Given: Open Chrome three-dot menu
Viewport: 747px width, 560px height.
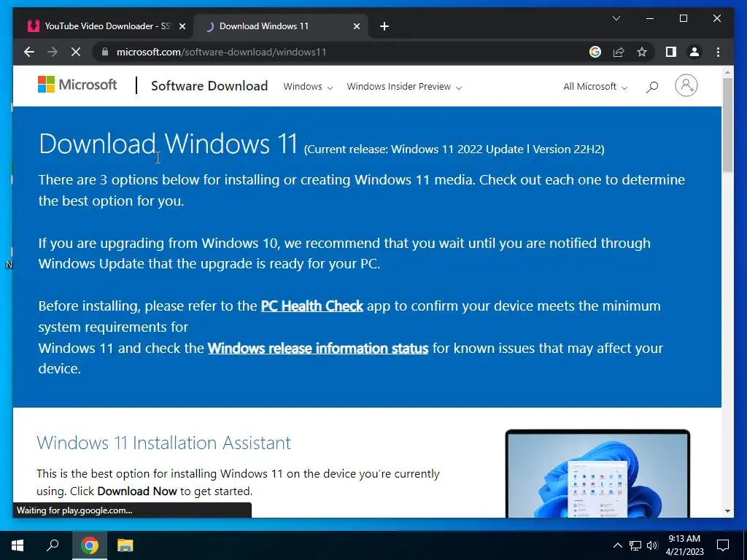Looking at the screenshot, I should click(718, 52).
